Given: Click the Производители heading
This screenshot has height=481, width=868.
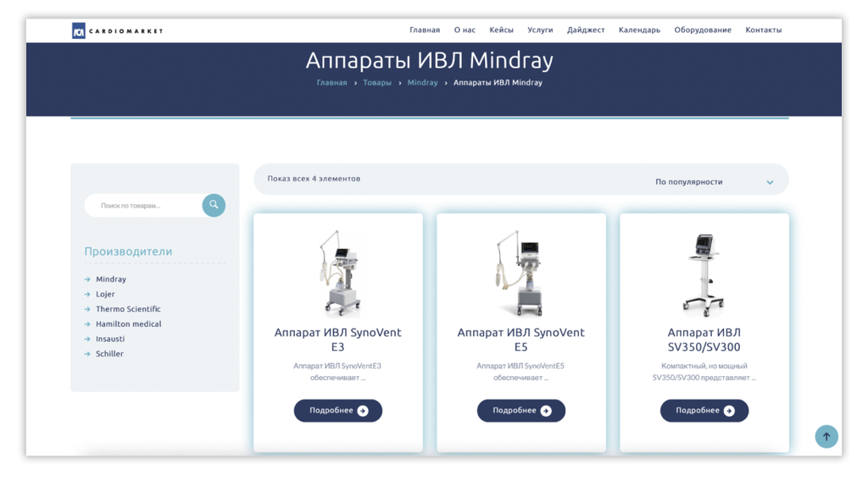Looking at the screenshot, I should tap(128, 252).
